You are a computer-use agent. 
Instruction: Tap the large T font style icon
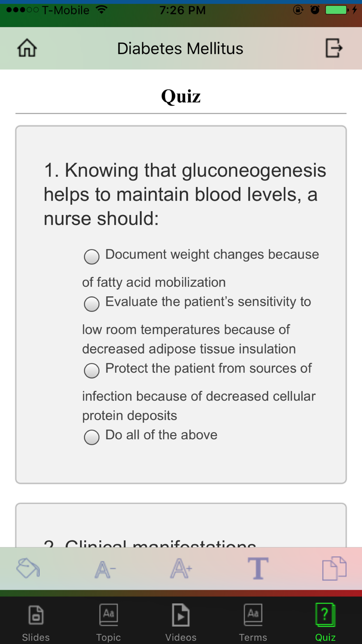(x=258, y=568)
